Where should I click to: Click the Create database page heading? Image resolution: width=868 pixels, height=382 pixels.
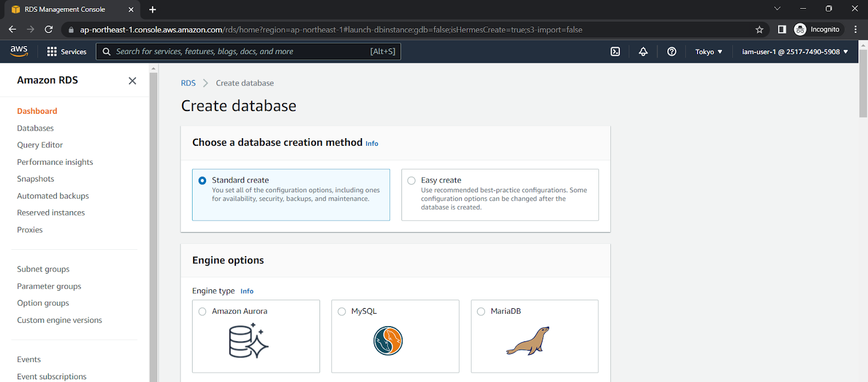tap(239, 106)
